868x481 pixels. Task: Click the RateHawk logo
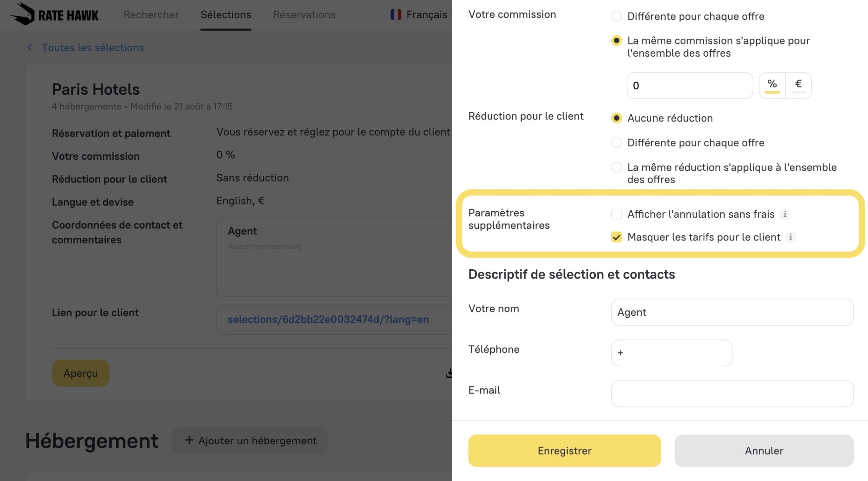[55, 14]
